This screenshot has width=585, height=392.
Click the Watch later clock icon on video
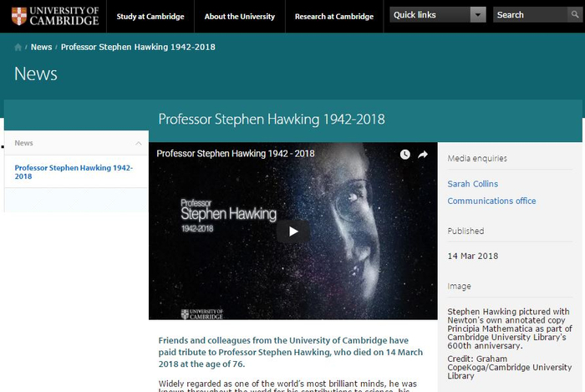pos(404,154)
